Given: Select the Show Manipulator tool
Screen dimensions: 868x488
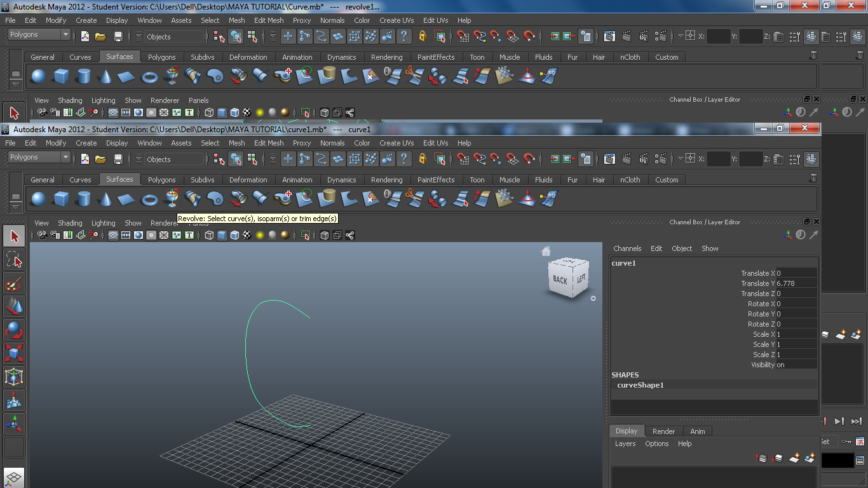Looking at the screenshot, I should coord(14,424).
